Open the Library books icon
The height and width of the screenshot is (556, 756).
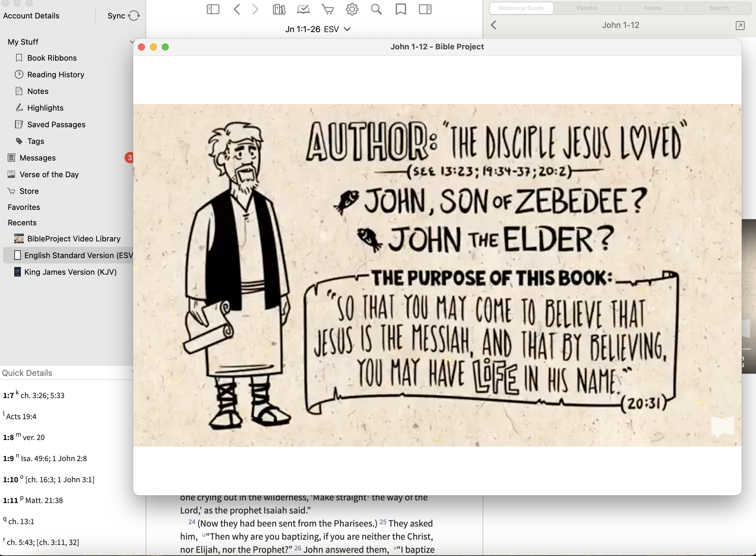tap(279, 9)
